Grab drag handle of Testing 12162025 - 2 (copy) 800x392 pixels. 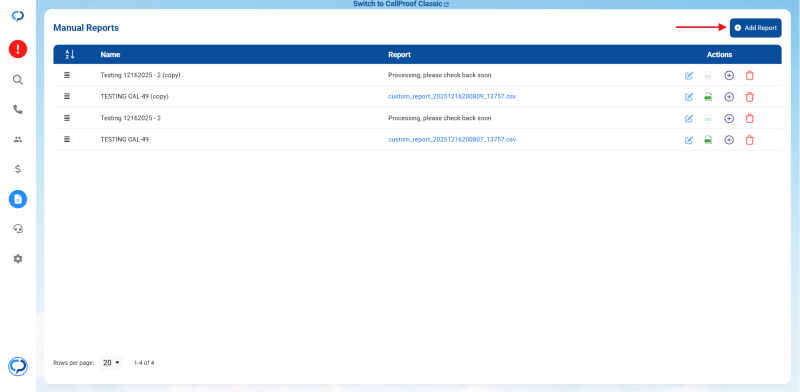67,75
